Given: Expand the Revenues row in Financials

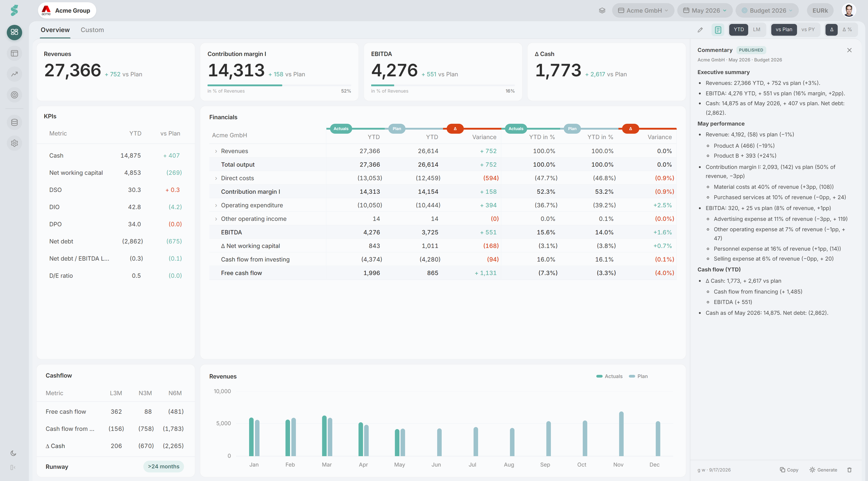Looking at the screenshot, I should (x=216, y=151).
